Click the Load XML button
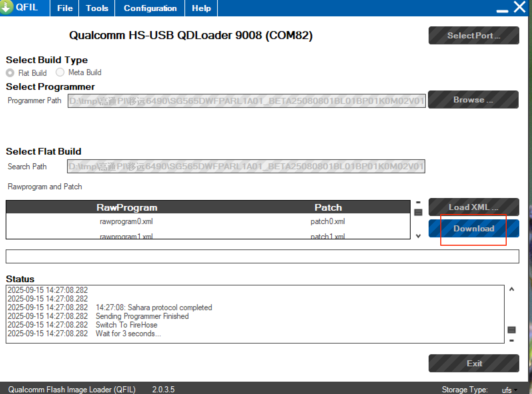 tap(474, 207)
